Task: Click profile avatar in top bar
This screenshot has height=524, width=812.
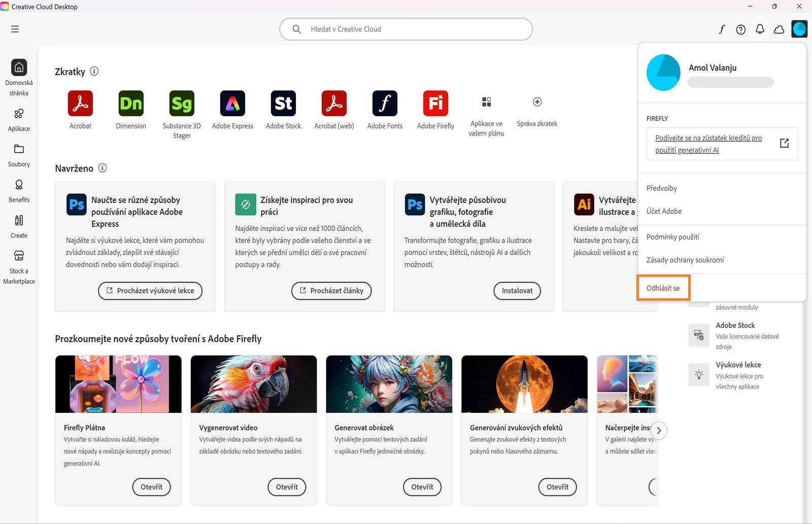Action: point(799,29)
